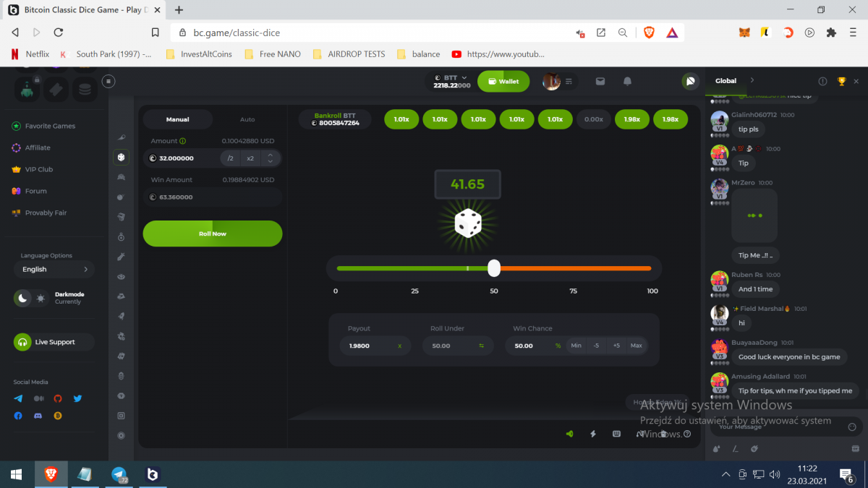This screenshot has width=868, height=488.
Task: Open the keyboard hotkeys icon
Action: [x=616, y=434]
